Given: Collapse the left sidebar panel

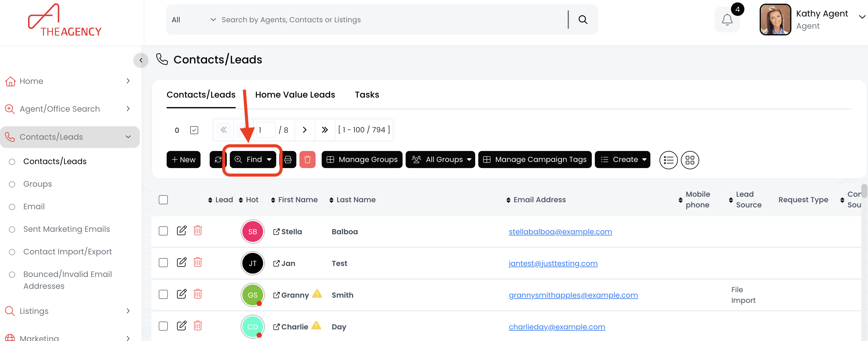Looking at the screenshot, I should pyautogui.click(x=141, y=61).
